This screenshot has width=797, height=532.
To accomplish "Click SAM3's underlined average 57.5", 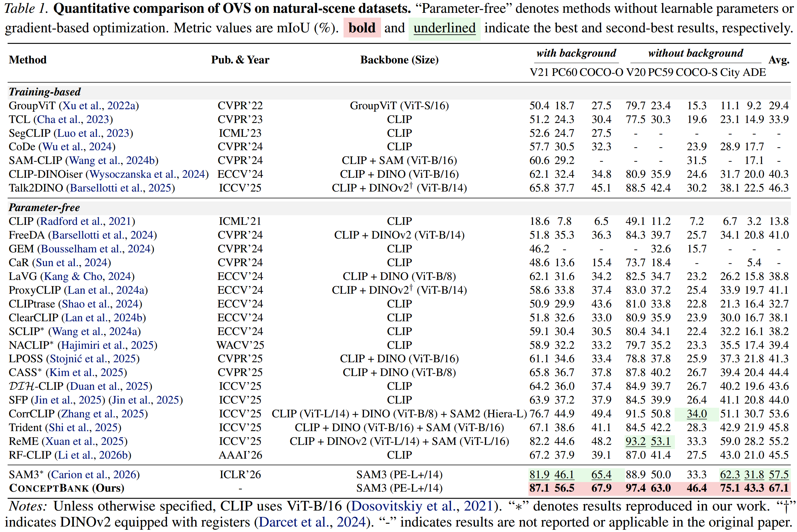I will [779, 475].
